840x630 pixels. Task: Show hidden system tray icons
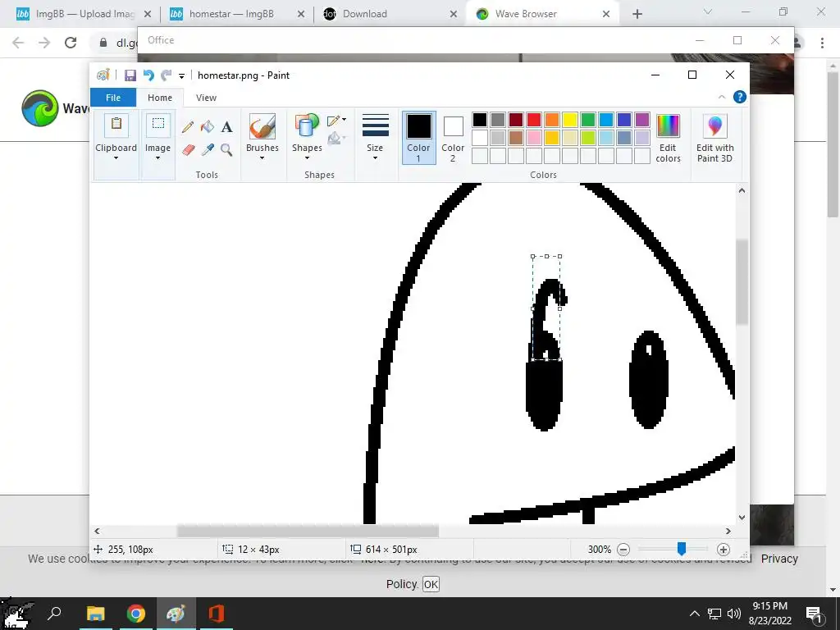point(694,614)
